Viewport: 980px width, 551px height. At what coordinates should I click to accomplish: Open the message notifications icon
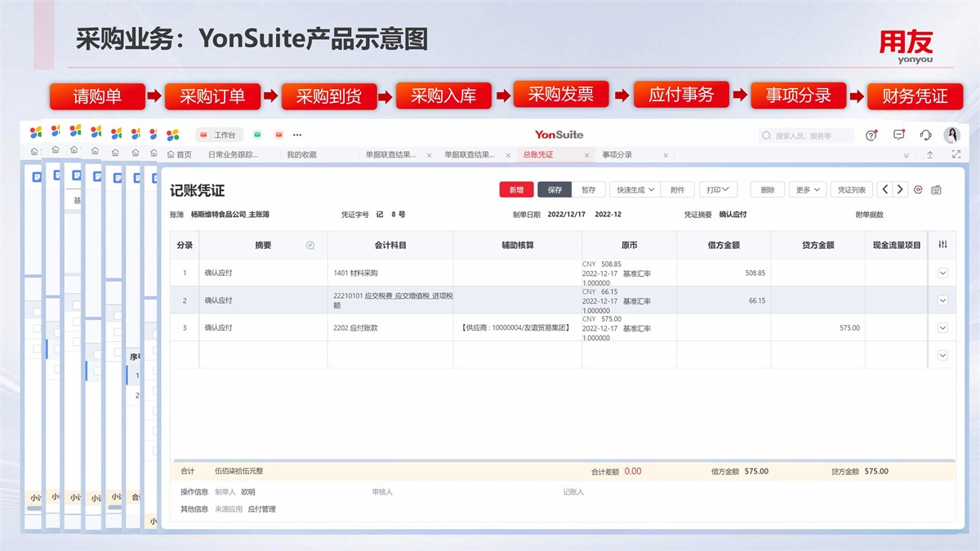[x=899, y=136]
